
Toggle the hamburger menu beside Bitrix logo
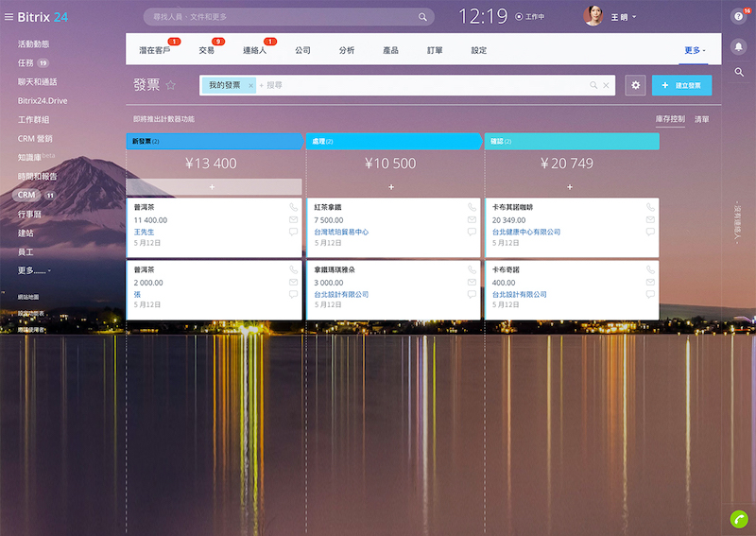point(9,17)
